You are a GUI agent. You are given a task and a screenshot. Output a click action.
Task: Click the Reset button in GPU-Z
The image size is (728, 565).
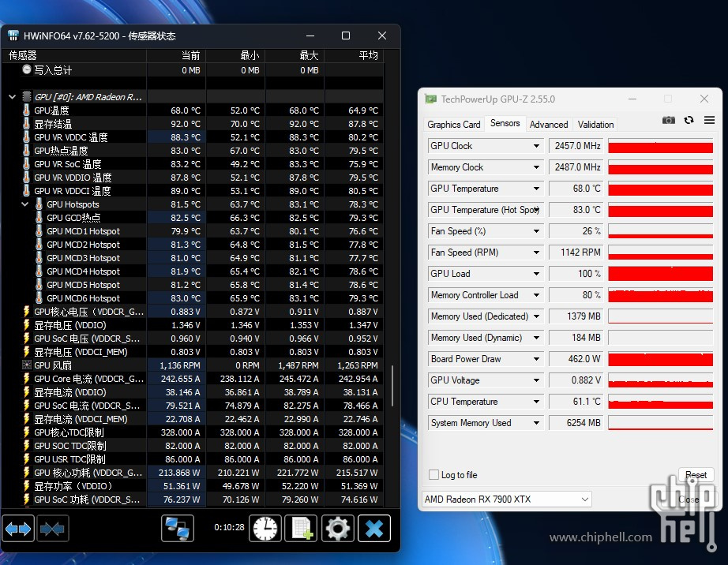coord(696,475)
